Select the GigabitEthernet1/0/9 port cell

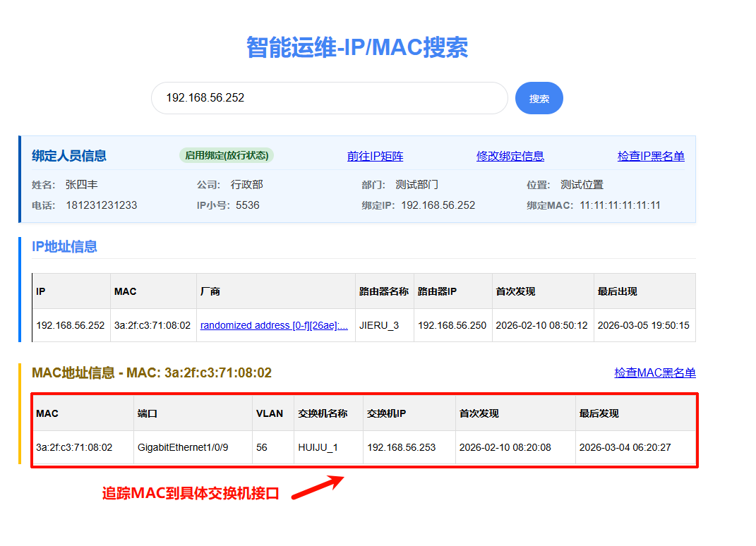point(183,447)
